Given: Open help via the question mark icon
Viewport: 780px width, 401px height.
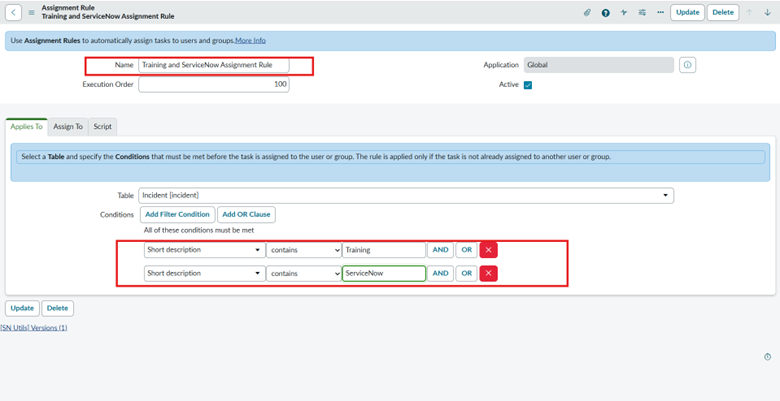Looking at the screenshot, I should click(606, 13).
